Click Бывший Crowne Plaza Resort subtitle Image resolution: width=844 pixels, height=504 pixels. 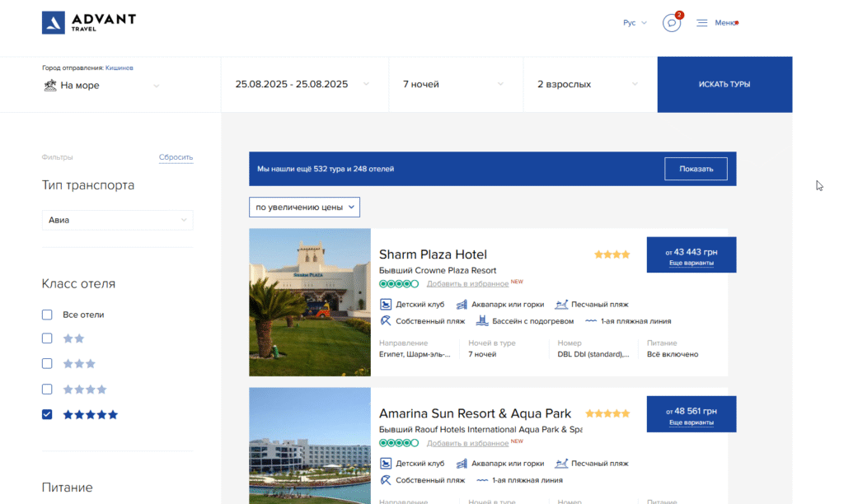pyautogui.click(x=438, y=270)
